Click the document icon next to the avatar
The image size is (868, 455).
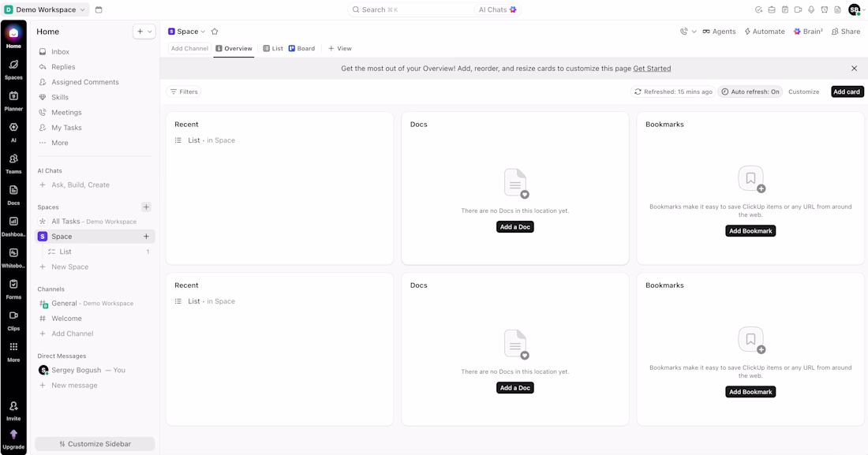[x=837, y=9]
